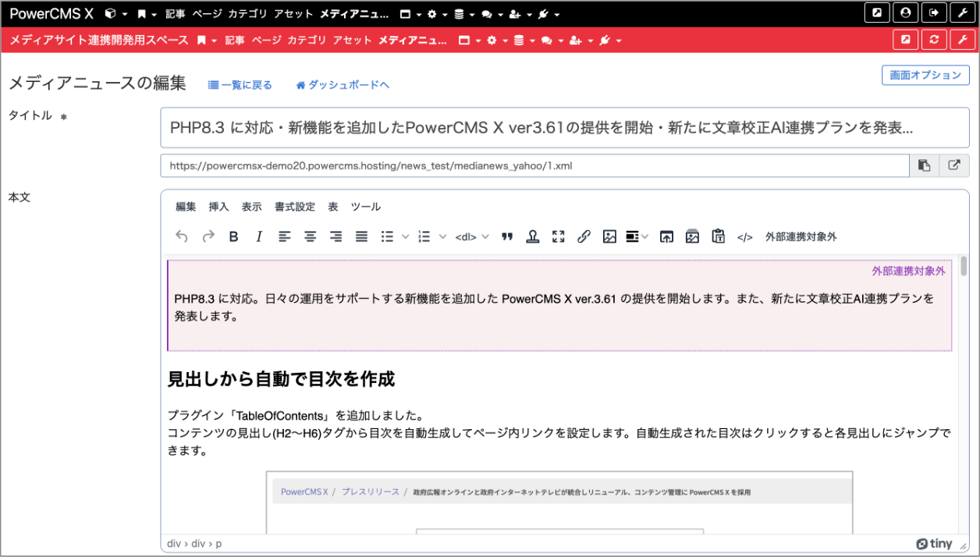This screenshot has height=557, width=980.
Task: Open plug icon dropdown in red bar
Action: pyautogui.click(x=609, y=40)
